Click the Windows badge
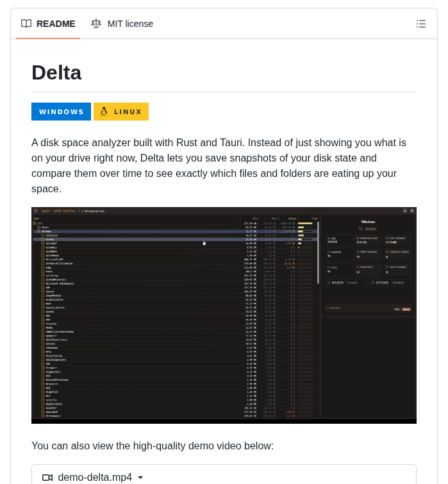Screen dimensions: 448x484 (61, 112)
